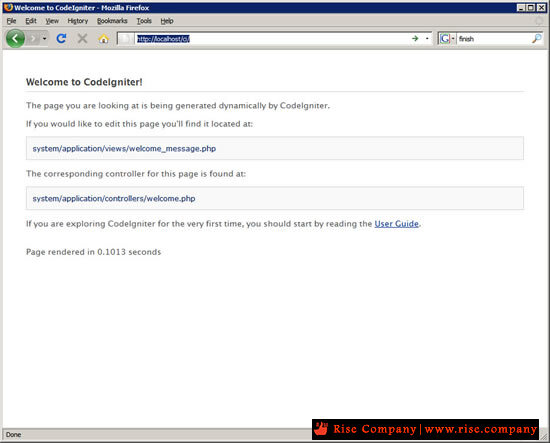
Task: Click the green Go arrow in address bar
Action: click(415, 38)
